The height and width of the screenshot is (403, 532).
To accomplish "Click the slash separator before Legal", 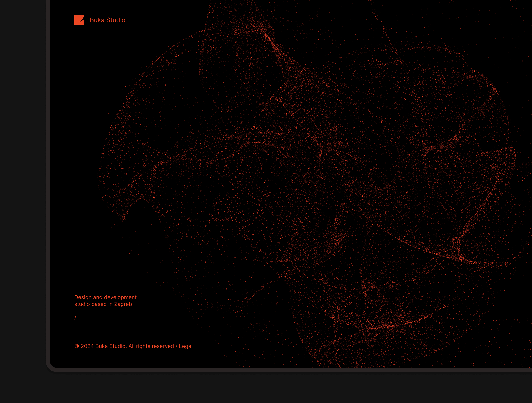I will (x=176, y=346).
